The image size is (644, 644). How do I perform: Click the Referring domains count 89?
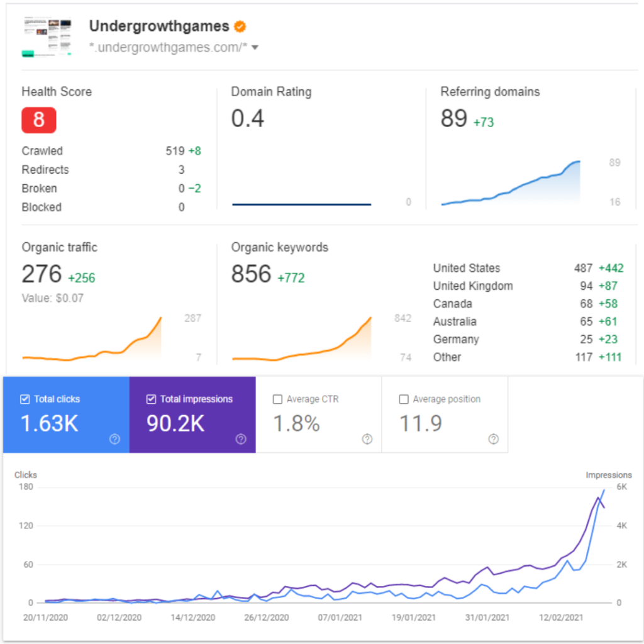tap(454, 119)
